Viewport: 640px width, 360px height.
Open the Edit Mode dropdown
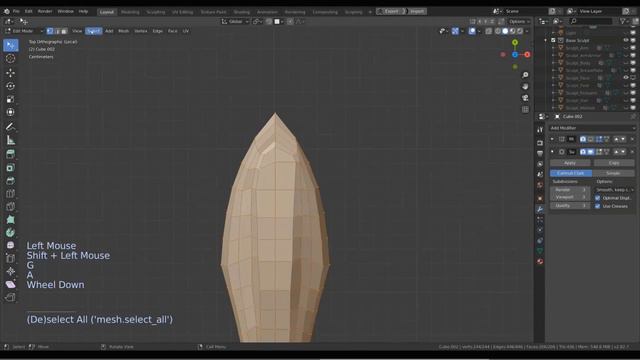24,31
